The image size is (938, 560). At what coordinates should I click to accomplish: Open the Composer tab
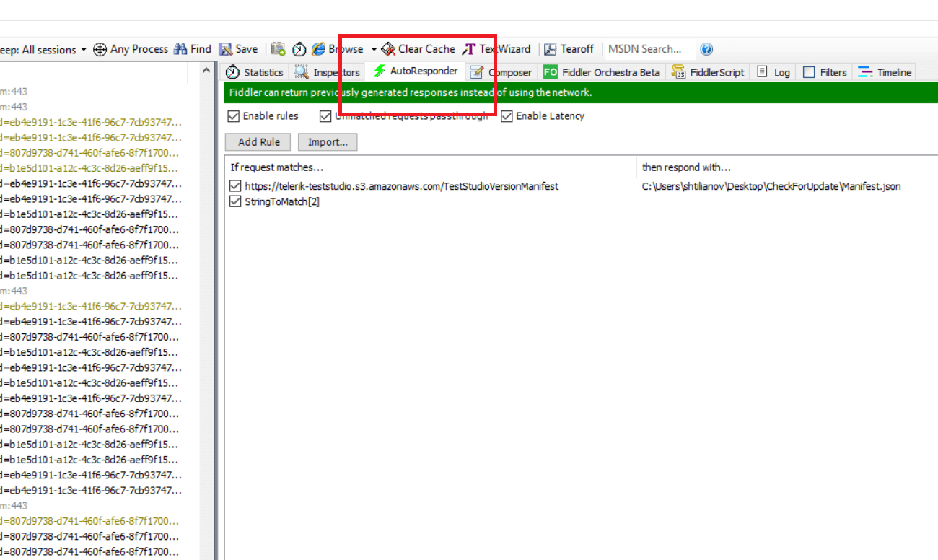coord(501,72)
